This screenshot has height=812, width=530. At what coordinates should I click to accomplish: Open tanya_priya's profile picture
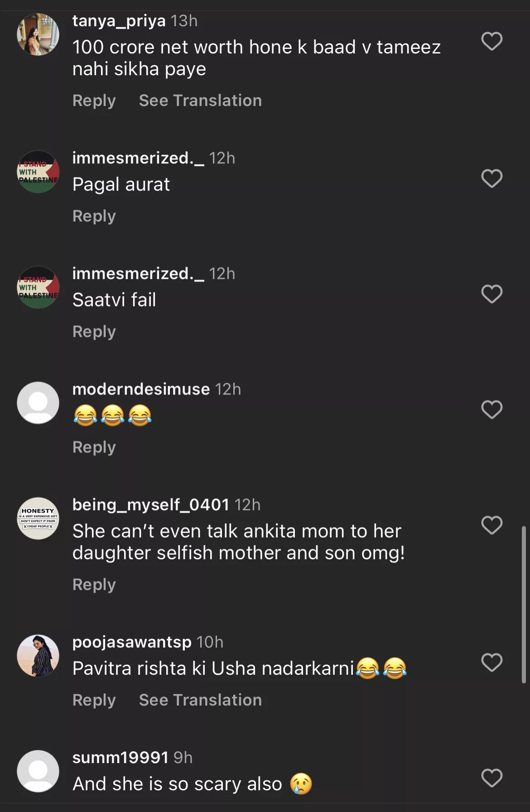point(38,34)
